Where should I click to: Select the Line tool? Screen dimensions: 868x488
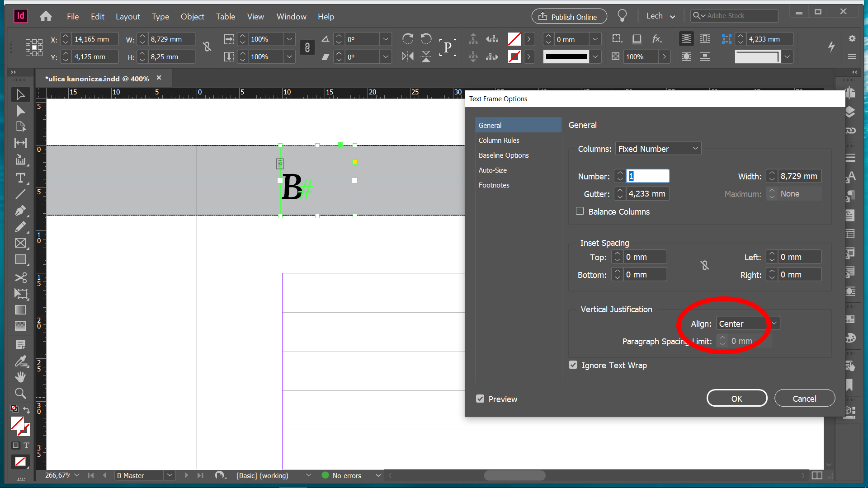[20, 194]
